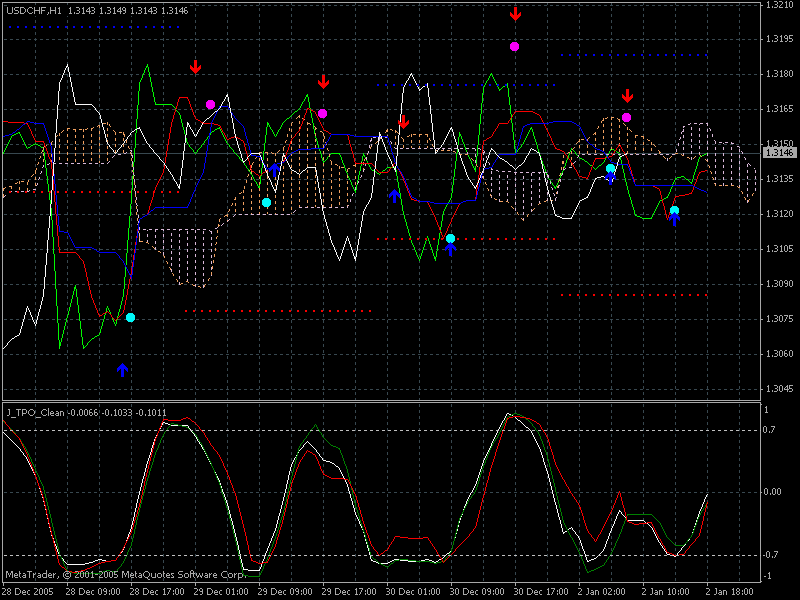
Task: Click the 1.3135 price axis label
Action: click(x=780, y=179)
